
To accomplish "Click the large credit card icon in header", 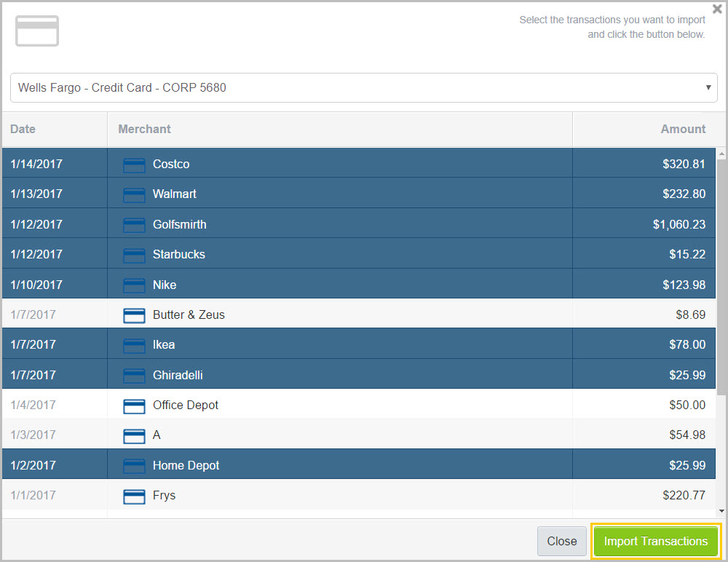I will (37, 31).
